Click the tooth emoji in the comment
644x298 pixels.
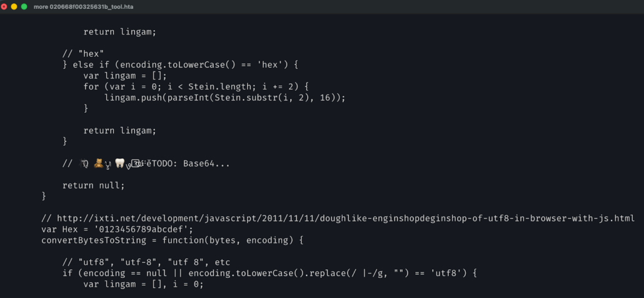click(119, 163)
